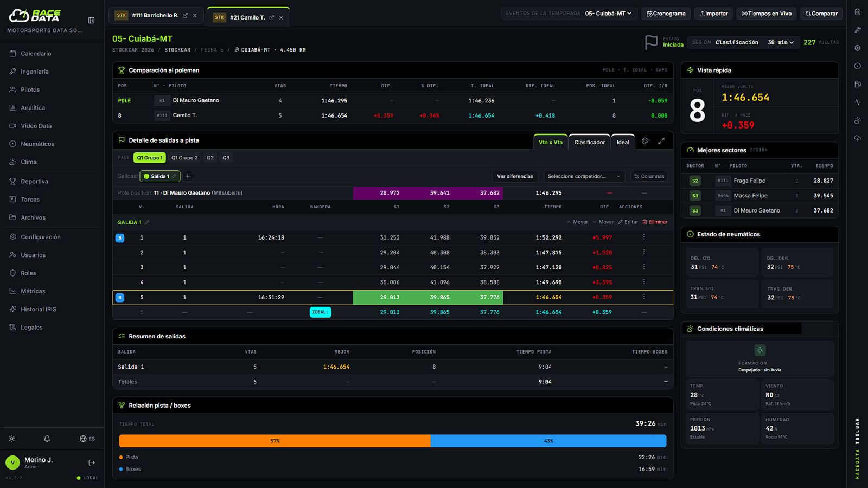Open Neumáticos in the sidebar
Screen dimensions: 868x488
[37, 144]
